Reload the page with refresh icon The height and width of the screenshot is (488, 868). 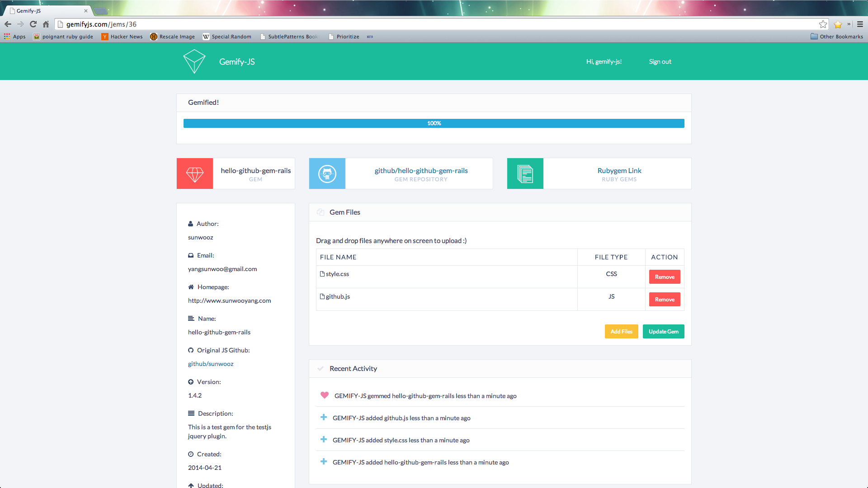(x=33, y=24)
